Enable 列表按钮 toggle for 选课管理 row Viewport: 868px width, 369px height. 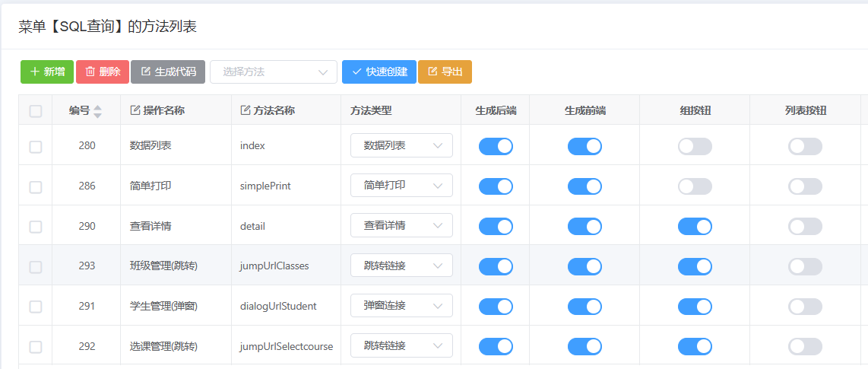point(805,346)
